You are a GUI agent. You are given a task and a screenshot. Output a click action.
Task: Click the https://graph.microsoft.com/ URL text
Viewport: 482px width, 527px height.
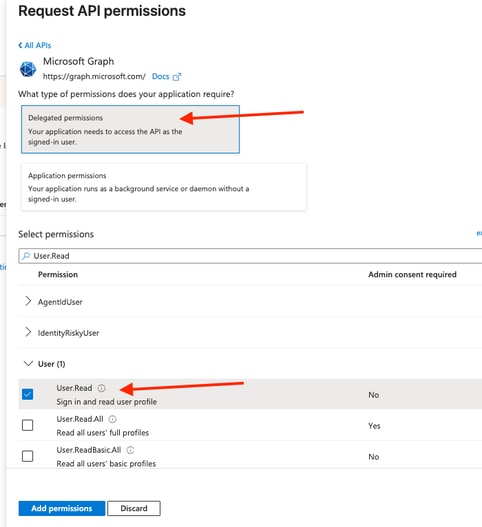(x=94, y=76)
